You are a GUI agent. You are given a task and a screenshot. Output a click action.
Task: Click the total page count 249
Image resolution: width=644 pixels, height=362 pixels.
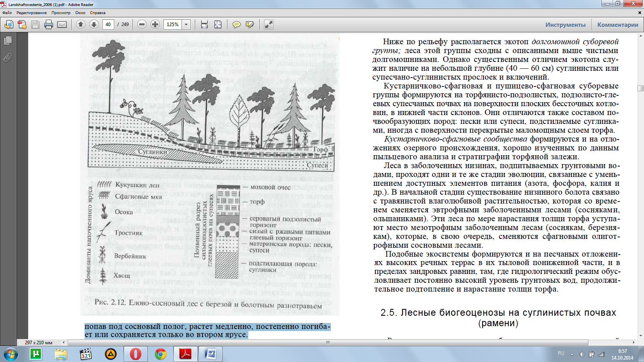tap(125, 25)
